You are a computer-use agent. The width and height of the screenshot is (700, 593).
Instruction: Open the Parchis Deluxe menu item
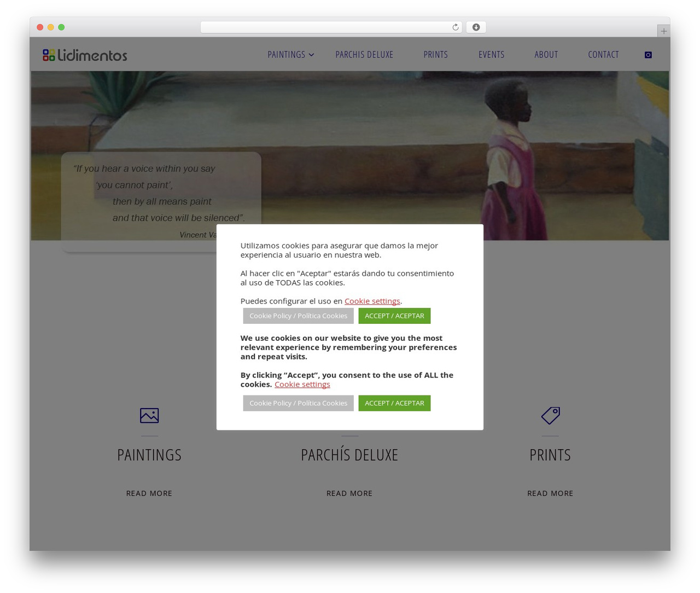pyautogui.click(x=364, y=55)
